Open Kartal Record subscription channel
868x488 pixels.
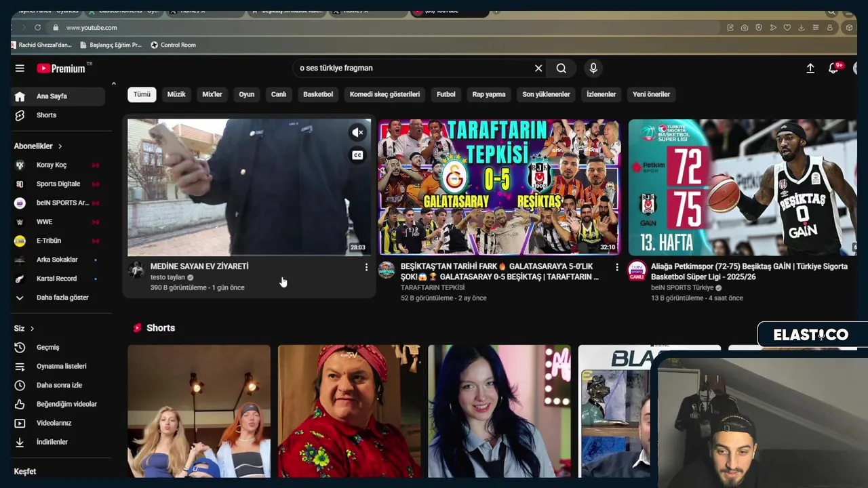(58, 279)
